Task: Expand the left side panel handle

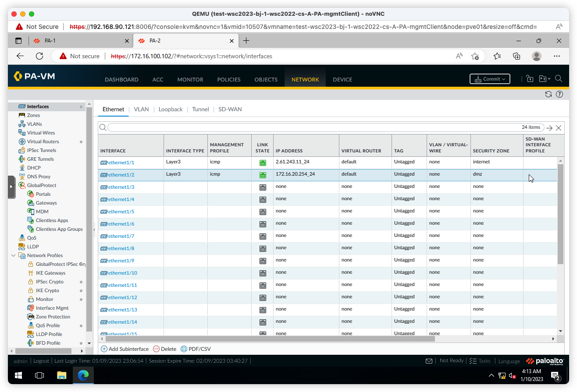Action: click(x=11, y=187)
